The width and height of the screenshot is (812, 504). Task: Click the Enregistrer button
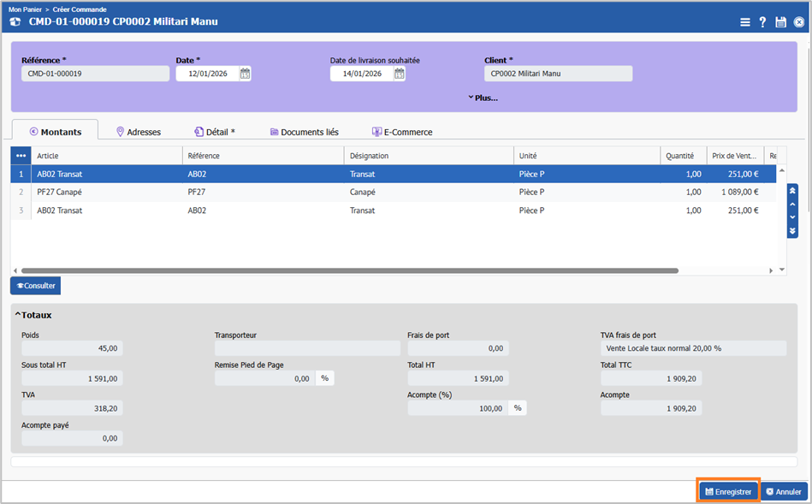[728, 491]
